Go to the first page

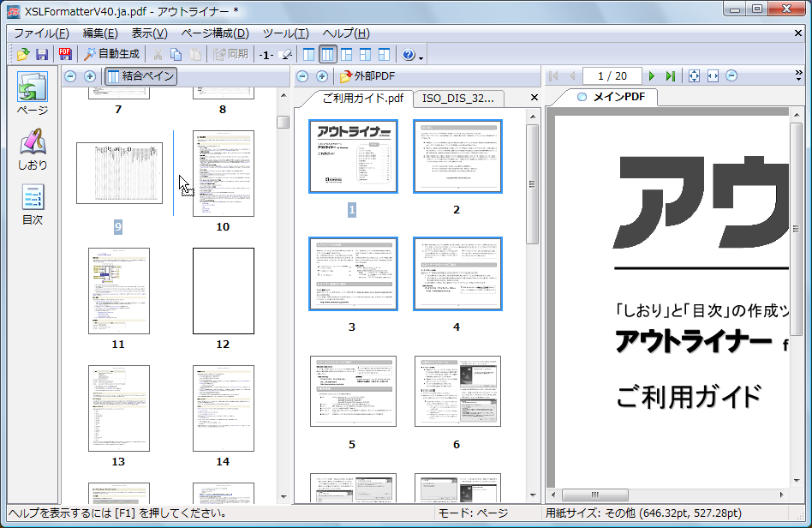553,76
